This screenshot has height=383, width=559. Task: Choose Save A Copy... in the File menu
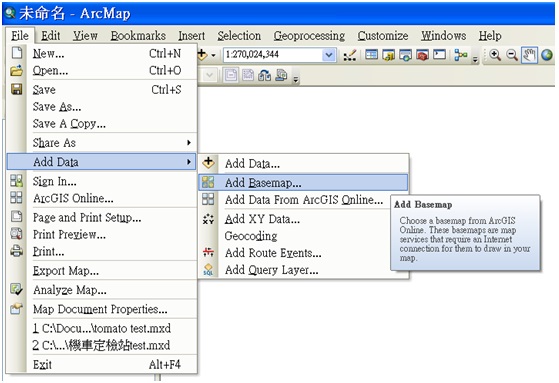coord(102,124)
